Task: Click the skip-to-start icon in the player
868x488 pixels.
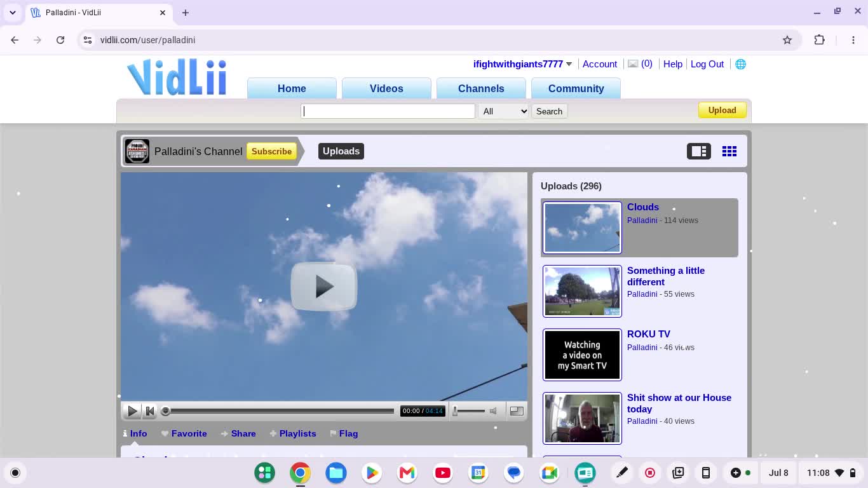Action: [x=150, y=411]
